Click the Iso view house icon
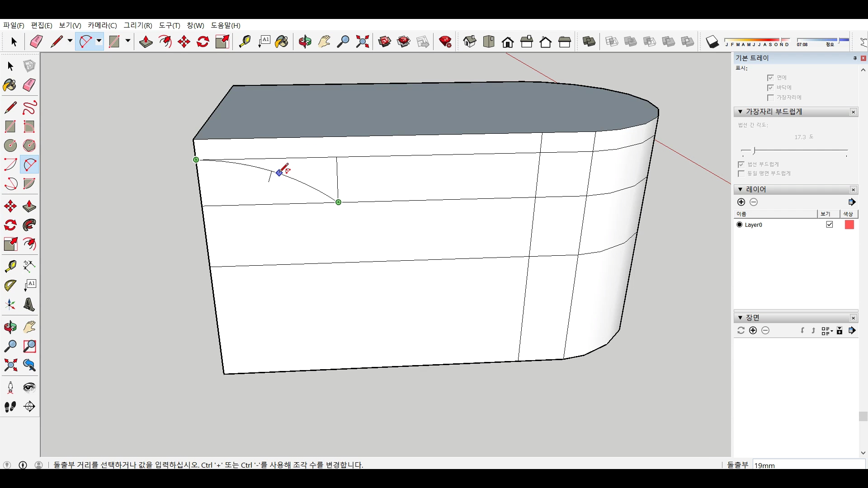868x488 pixels. tap(470, 42)
